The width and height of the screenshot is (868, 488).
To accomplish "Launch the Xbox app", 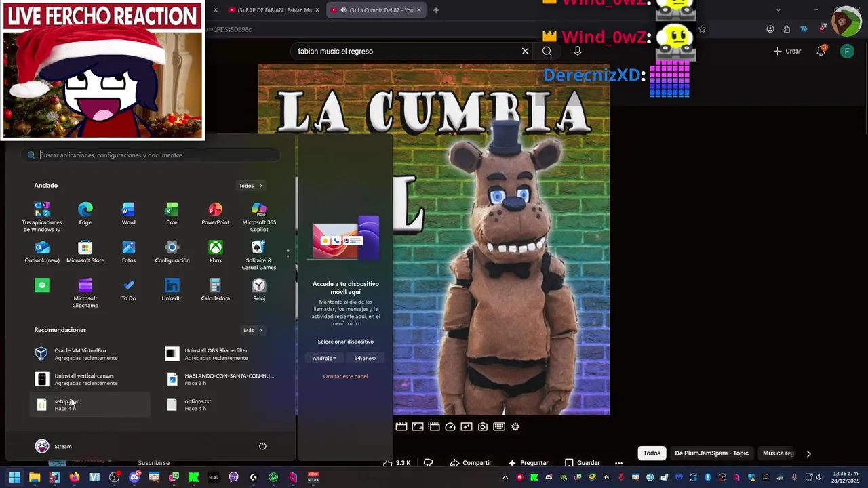I will tap(215, 251).
